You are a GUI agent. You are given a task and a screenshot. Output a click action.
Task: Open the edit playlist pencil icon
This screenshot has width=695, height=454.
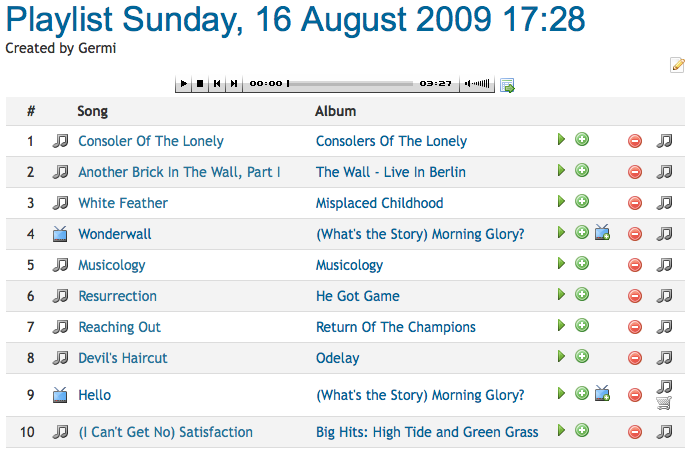click(x=677, y=65)
